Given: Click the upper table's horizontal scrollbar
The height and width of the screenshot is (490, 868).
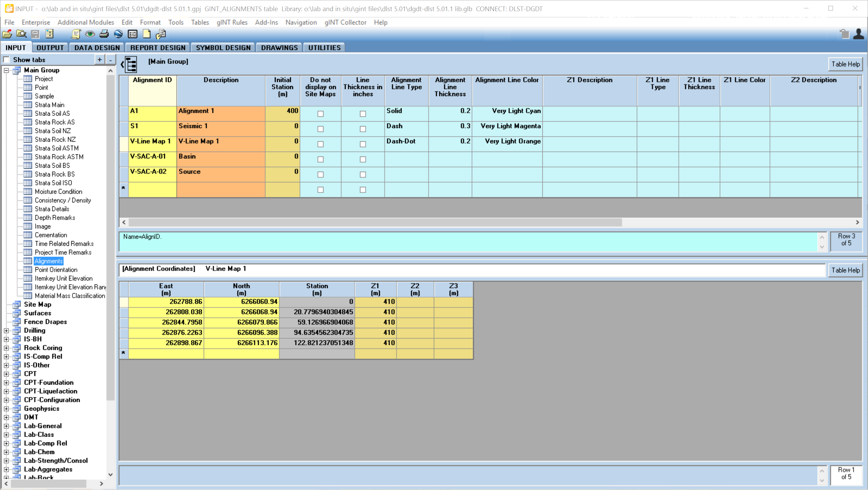Looking at the screenshot, I should [375, 222].
